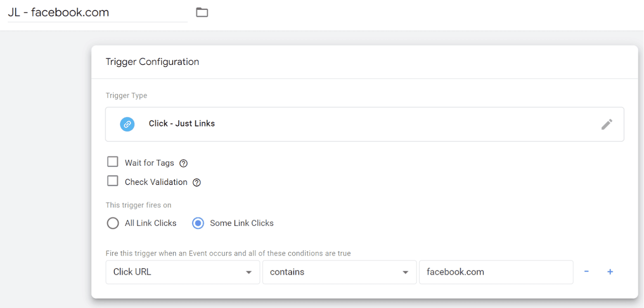Click the Trigger Configuration heading
Image resolution: width=644 pixels, height=308 pixels.
[152, 62]
